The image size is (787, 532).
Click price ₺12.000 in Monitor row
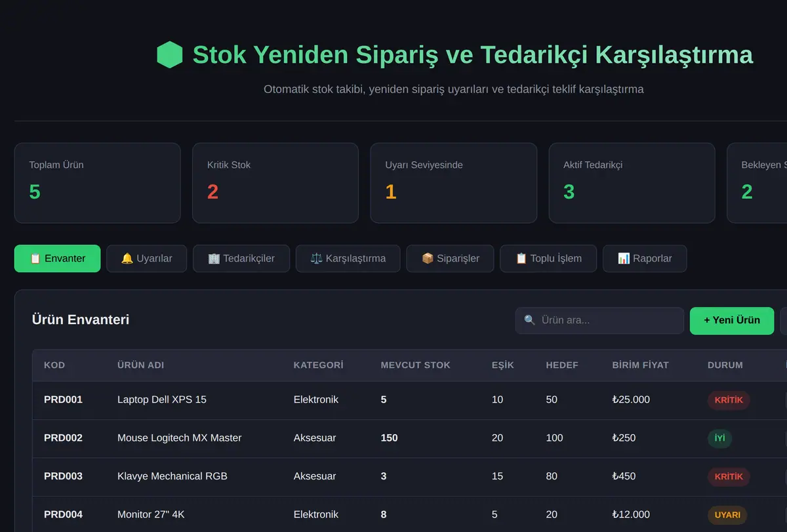(x=631, y=515)
